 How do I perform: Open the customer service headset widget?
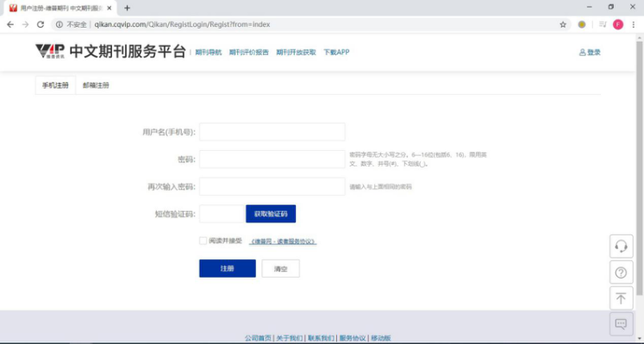[621, 247]
